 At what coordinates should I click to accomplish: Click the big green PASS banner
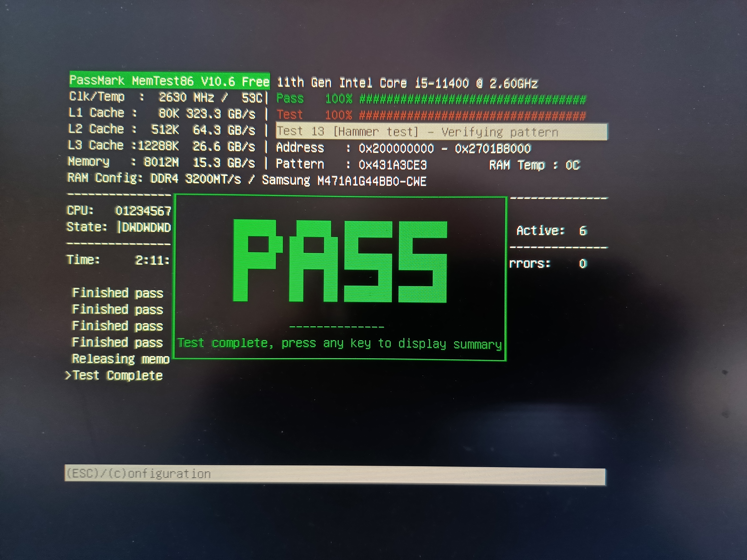coord(340,261)
